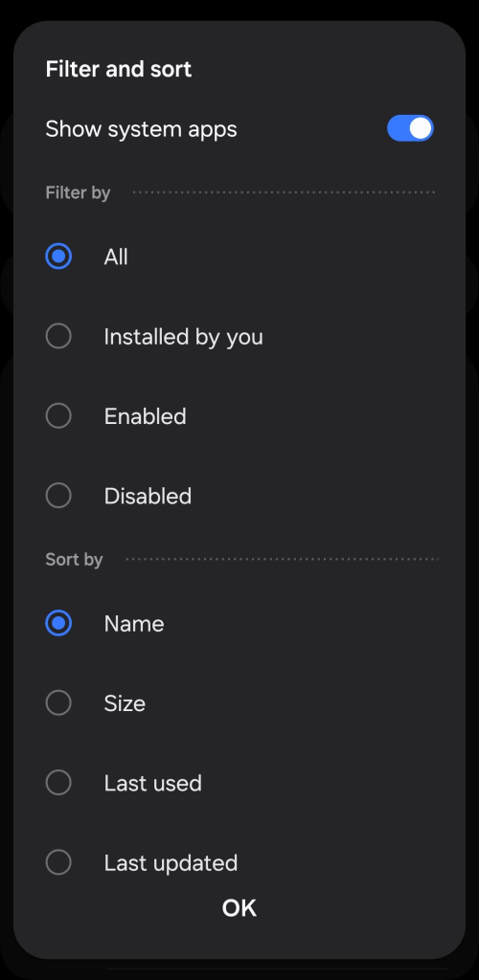The image size is (479, 980).
Task: Select the Last updated radio circle
Action: [x=58, y=862]
